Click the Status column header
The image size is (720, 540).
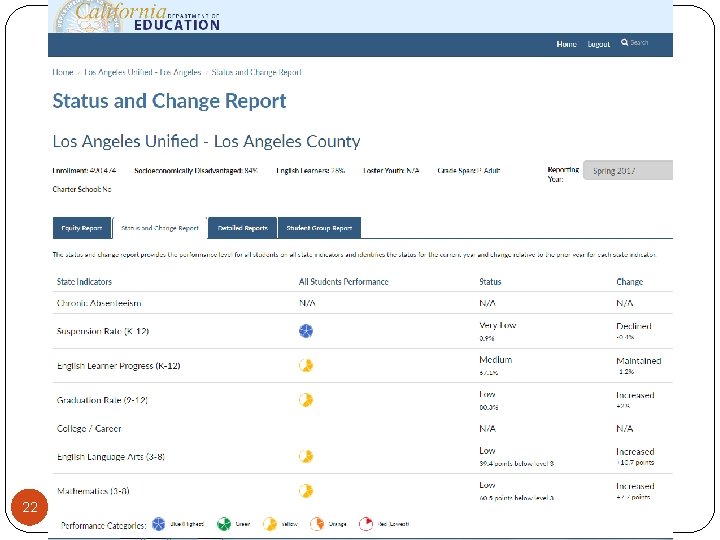pos(490,281)
